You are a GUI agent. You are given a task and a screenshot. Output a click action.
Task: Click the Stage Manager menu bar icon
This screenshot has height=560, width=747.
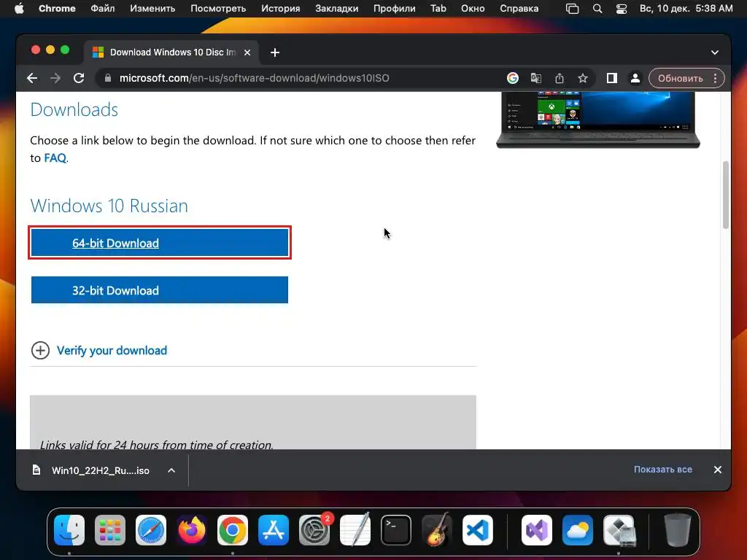(572, 9)
